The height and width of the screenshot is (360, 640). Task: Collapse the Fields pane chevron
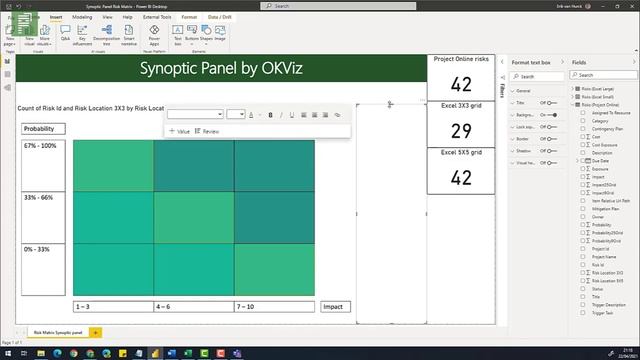point(634,62)
